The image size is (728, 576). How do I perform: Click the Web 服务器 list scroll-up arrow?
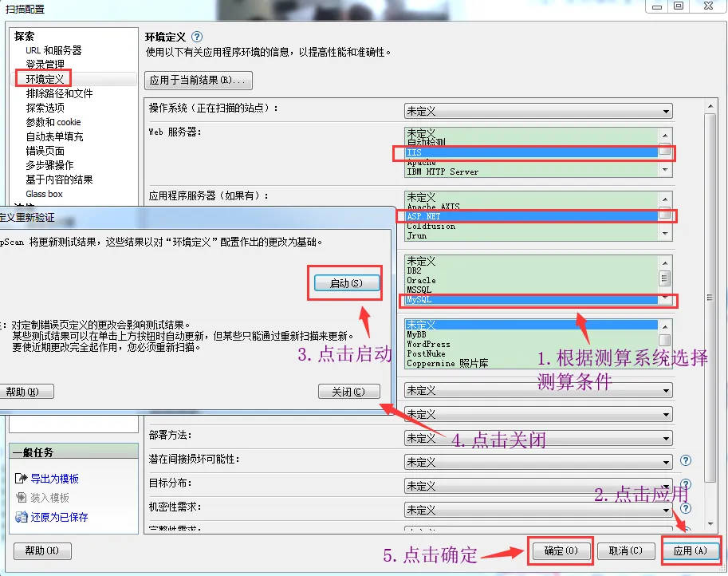coord(665,135)
